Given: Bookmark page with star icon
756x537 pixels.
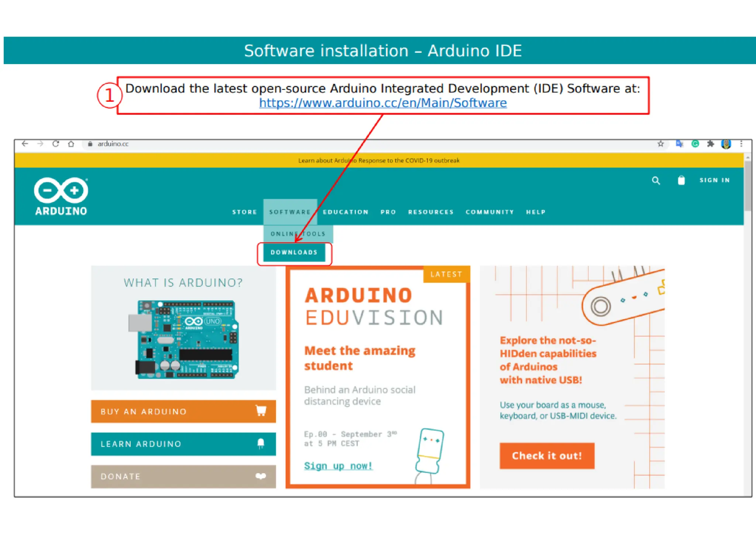Looking at the screenshot, I should click(x=660, y=144).
